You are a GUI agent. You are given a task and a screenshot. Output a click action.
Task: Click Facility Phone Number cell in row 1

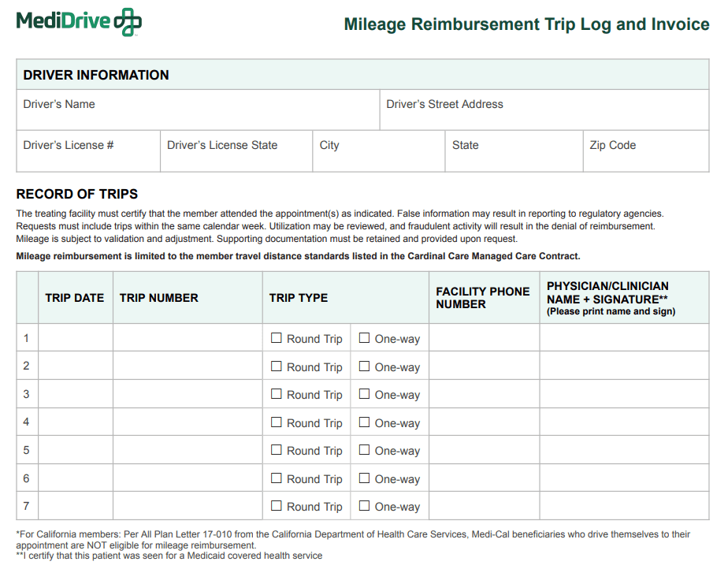(485, 337)
